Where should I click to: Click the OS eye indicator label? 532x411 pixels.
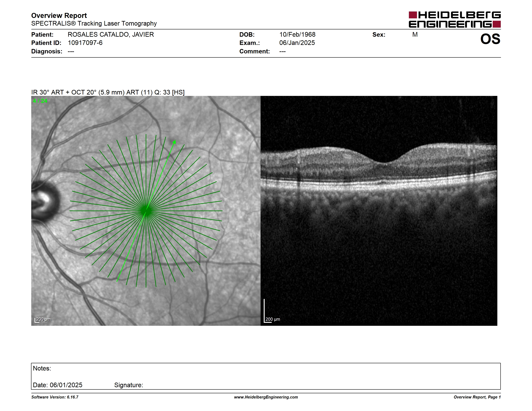click(x=490, y=39)
